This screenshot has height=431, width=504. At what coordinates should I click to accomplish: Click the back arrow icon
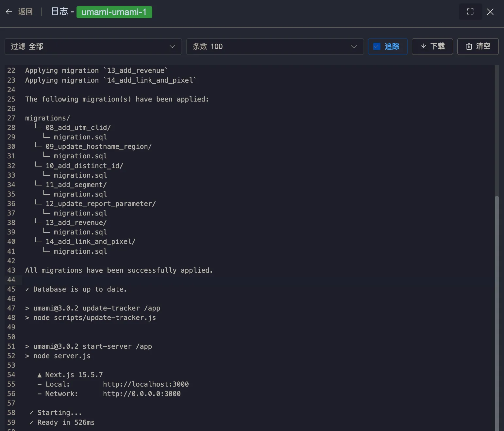tap(9, 12)
